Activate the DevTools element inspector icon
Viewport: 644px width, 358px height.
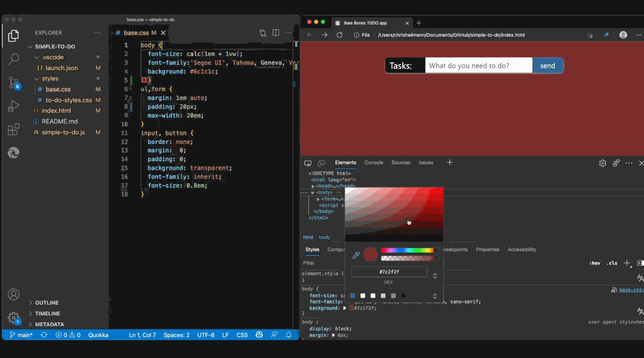308,163
